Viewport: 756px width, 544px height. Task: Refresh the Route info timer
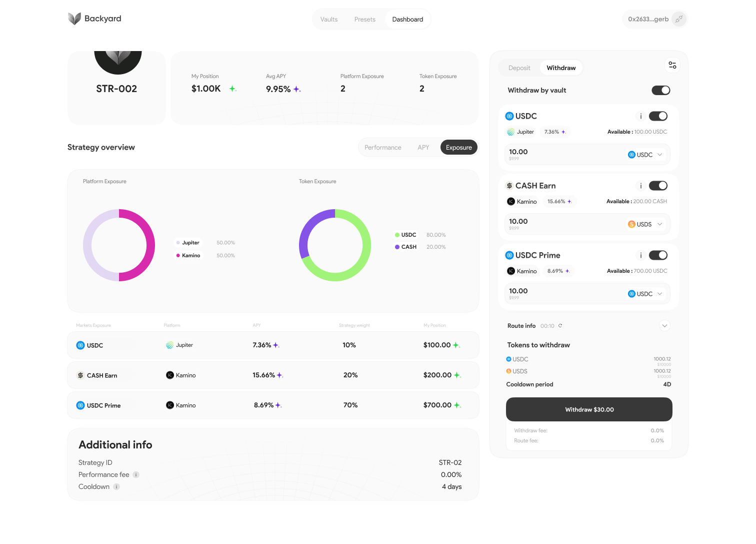[561, 325]
